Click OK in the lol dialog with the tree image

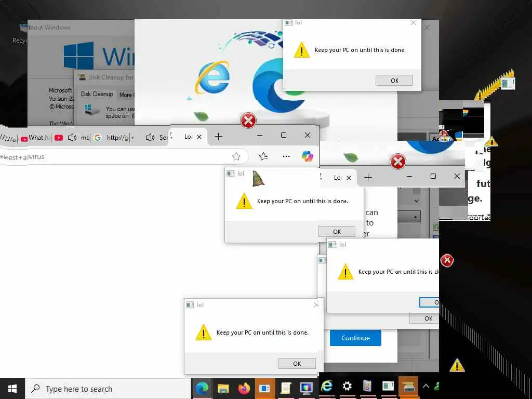pos(337,231)
